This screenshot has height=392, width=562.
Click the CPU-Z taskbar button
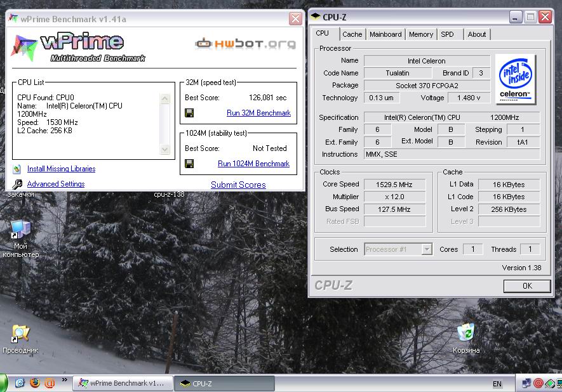point(224,383)
